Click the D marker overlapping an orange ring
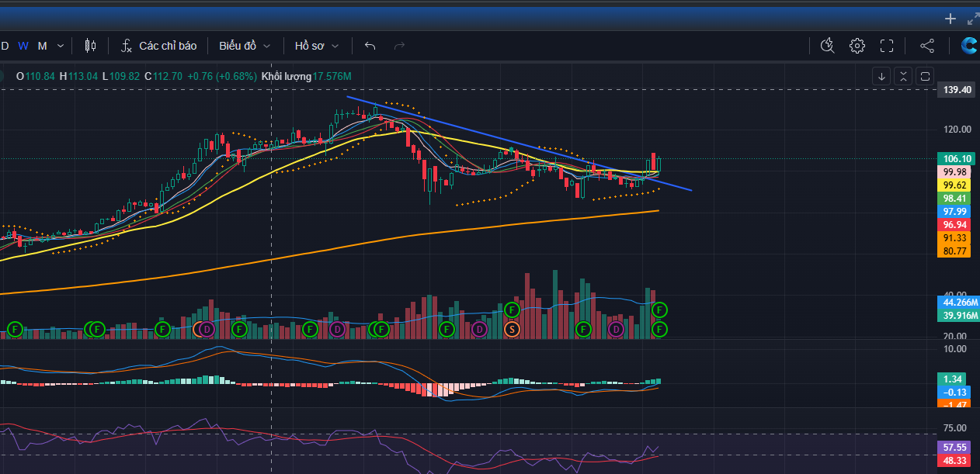 coord(207,330)
